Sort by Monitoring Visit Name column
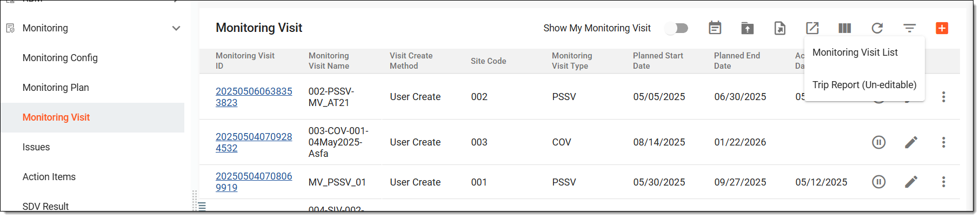 click(x=329, y=61)
